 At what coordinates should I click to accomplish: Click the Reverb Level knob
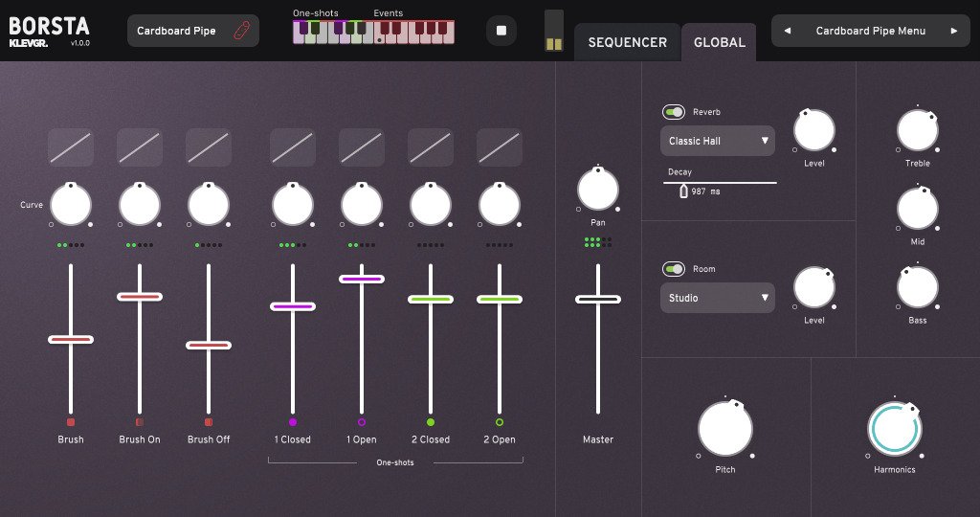814,130
